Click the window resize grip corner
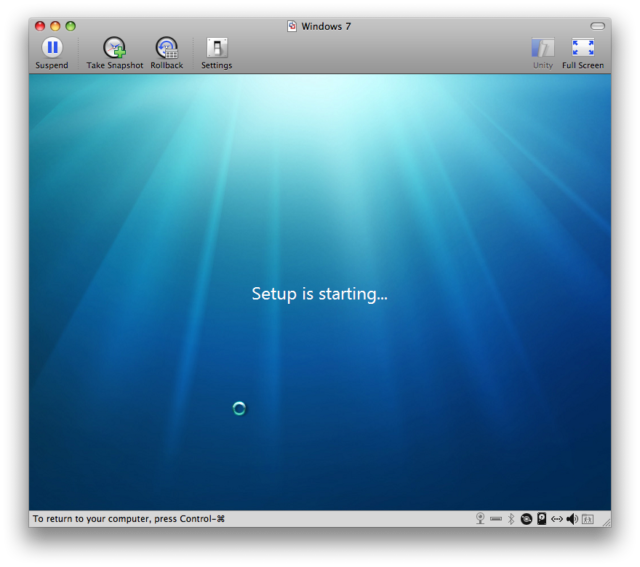 tap(607, 522)
